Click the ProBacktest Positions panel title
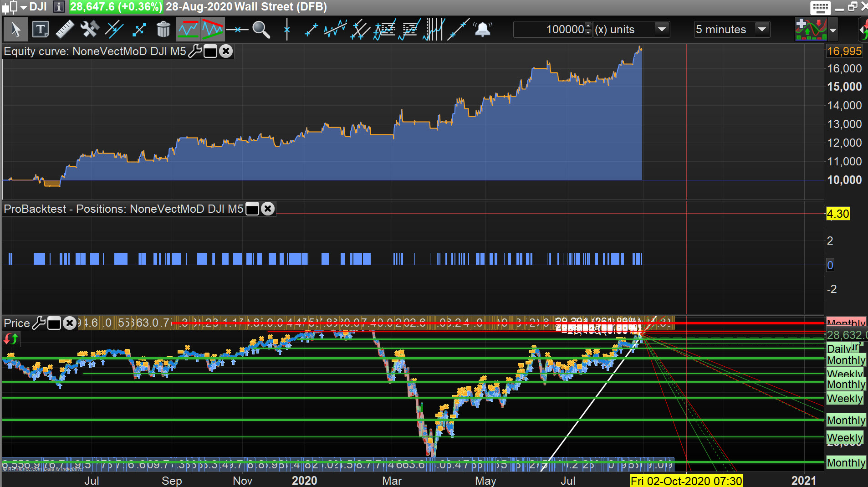Screen dimensions: 868x487 tap(123, 209)
